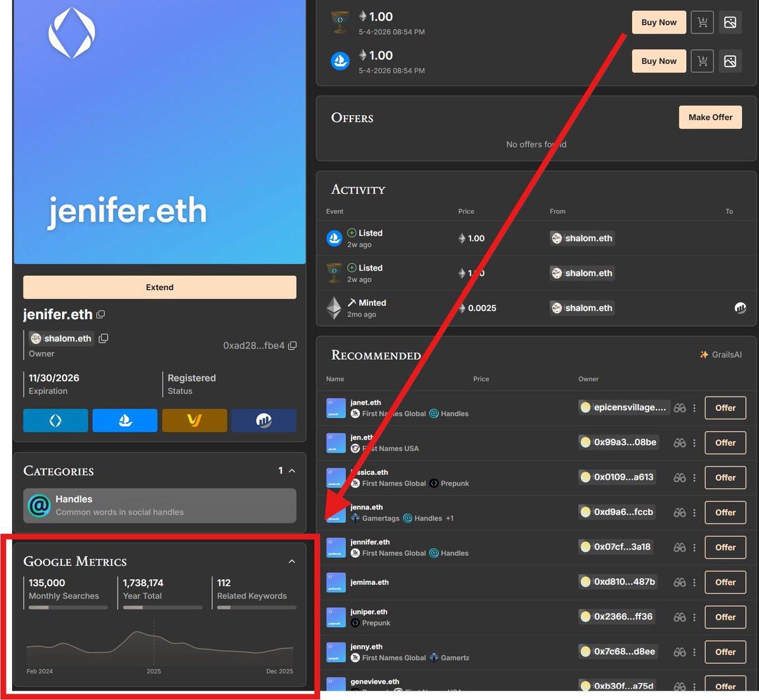Click the Monthly Searches progress bar

click(x=68, y=607)
